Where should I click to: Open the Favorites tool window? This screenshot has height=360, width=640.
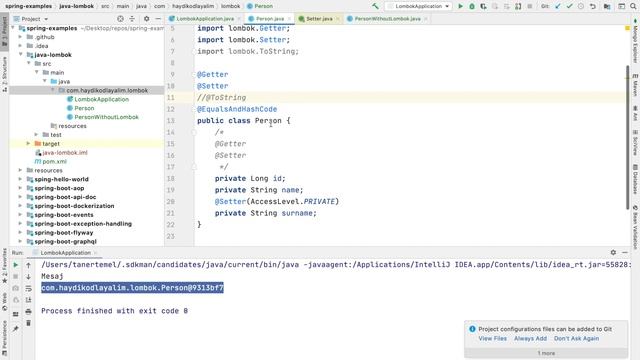(4, 266)
